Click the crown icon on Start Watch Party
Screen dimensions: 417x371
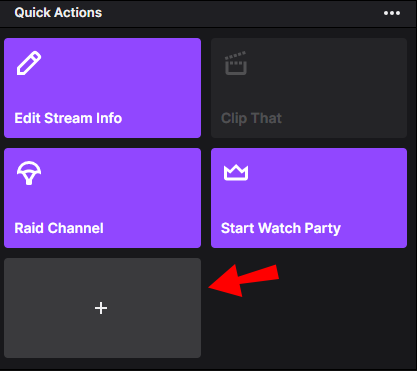pyautogui.click(x=236, y=172)
